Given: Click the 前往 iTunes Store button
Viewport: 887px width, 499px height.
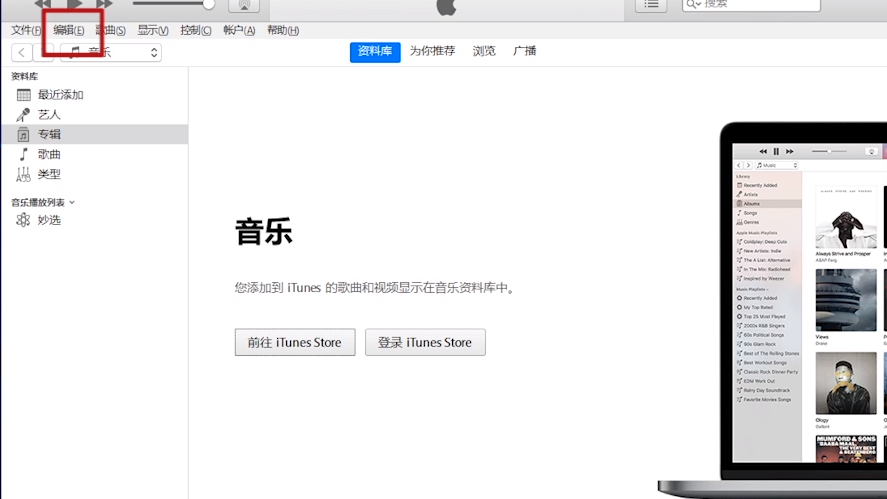Looking at the screenshot, I should pyautogui.click(x=295, y=342).
